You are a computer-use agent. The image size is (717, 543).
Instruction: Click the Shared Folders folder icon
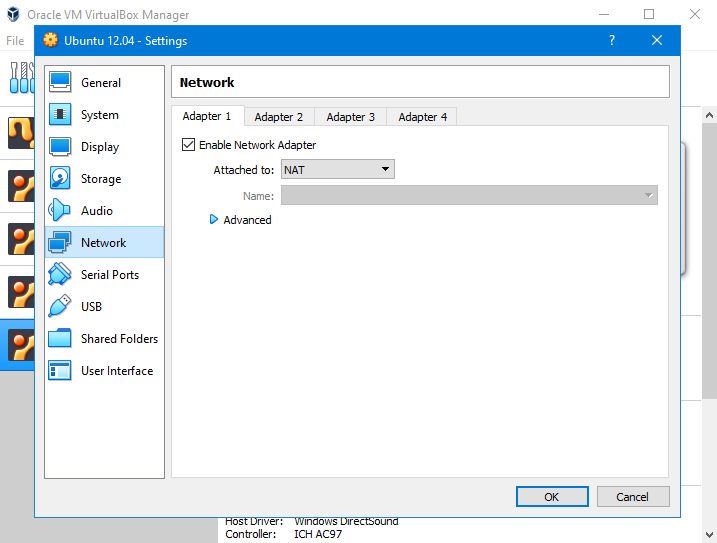pos(60,338)
